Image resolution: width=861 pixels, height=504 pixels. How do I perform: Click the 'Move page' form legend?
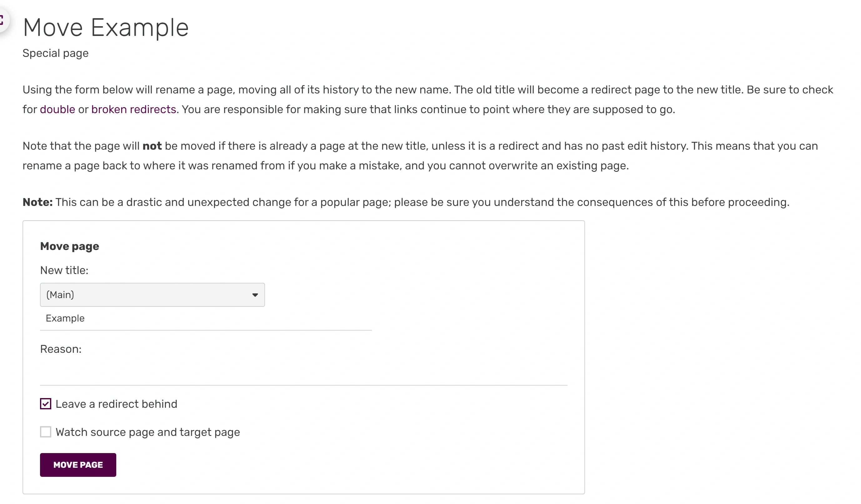click(x=69, y=246)
